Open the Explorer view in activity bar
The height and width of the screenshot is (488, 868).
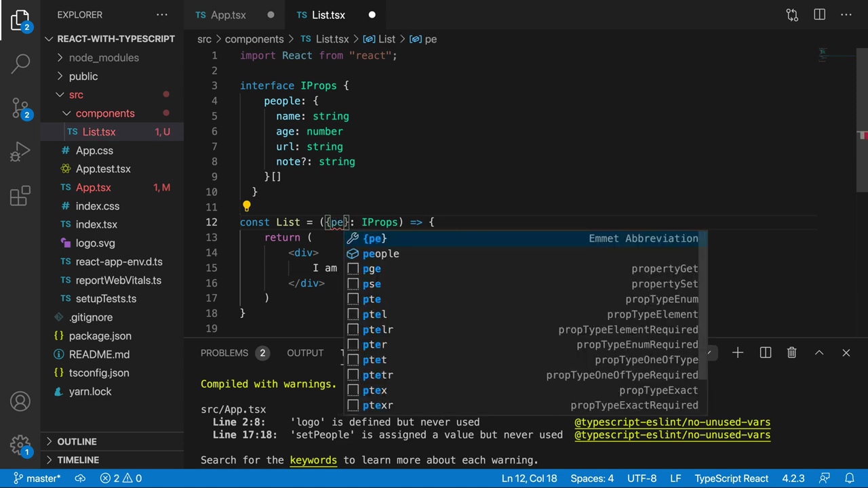point(20,20)
